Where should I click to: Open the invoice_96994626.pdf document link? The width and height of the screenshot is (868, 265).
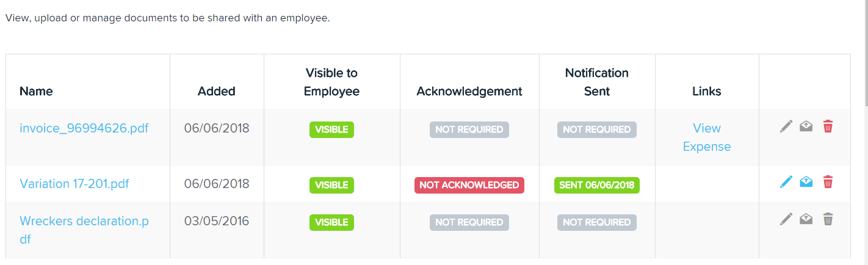click(84, 129)
